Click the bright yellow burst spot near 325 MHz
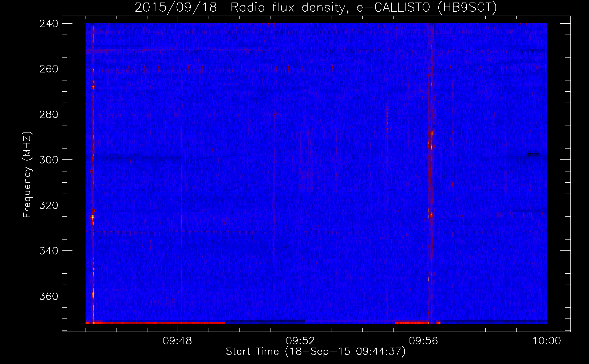589x364 pixels. click(x=92, y=217)
